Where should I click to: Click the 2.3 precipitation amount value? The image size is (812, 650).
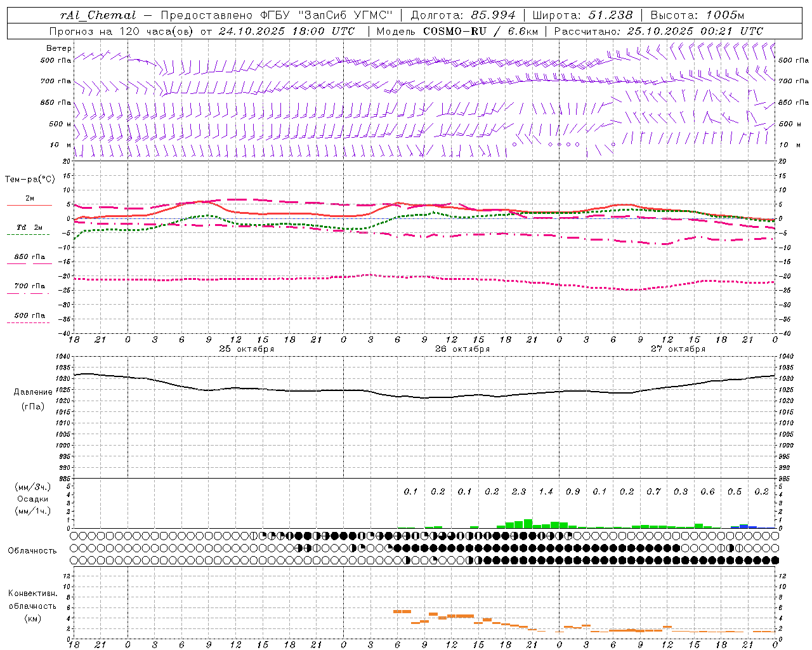pyautogui.click(x=519, y=492)
